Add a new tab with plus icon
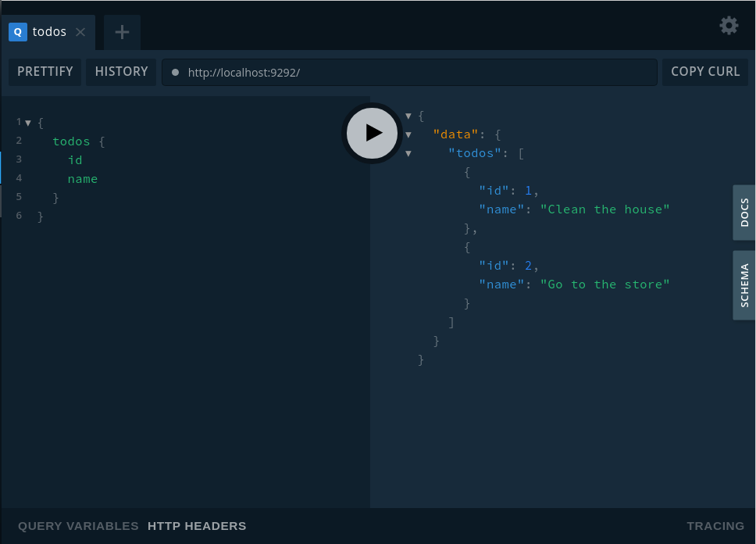The height and width of the screenshot is (544, 756). pos(122,32)
